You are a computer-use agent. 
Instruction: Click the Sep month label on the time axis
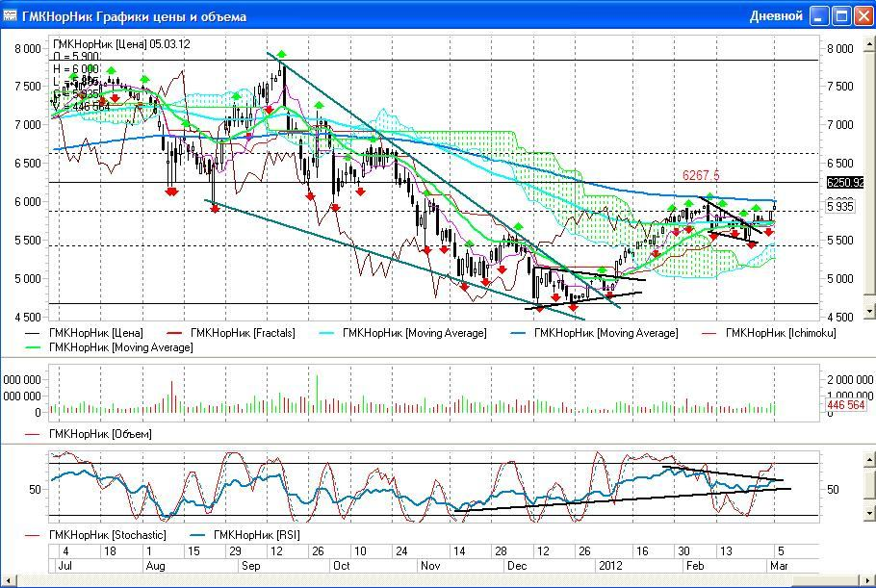pyautogui.click(x=251, y=566)
